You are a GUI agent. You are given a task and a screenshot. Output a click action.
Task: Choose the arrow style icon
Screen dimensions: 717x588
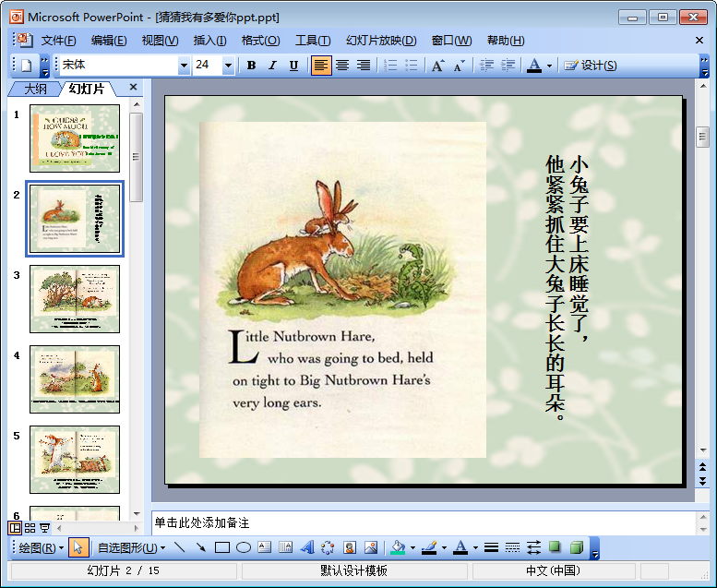tap(533, 547)
